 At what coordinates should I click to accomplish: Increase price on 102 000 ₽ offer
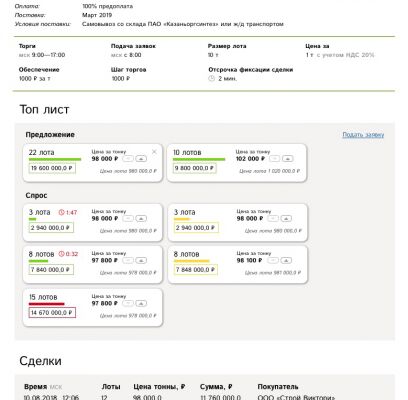pyautogui.click(x=288, y=159)
